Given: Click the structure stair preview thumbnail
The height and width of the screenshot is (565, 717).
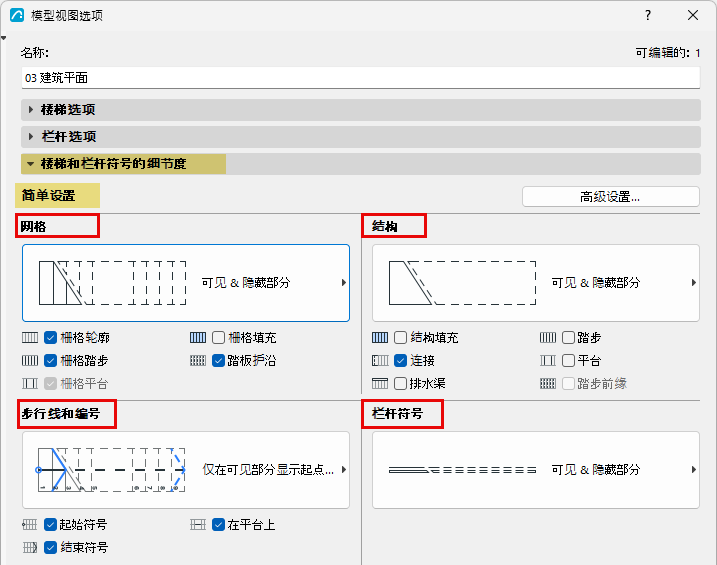Looking at the screenshot, I should (x=462, y=283).
